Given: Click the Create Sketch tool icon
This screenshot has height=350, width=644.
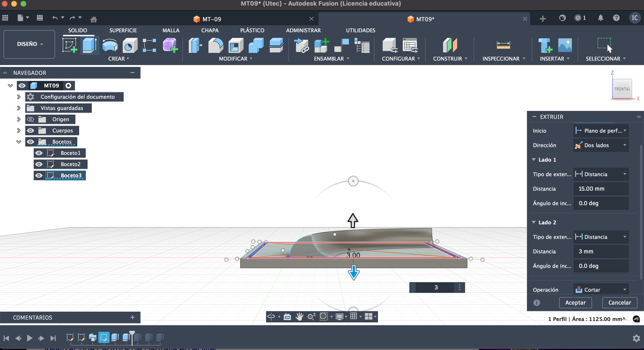Looking at the screenshot, I should pos(70,45).
